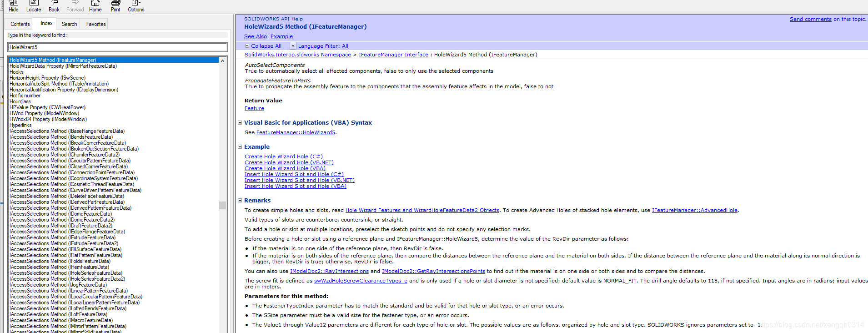Open Insert Hole Wizard Slot and Hole (C#)
The width and height of the screenshot is (868, 333).
pos(294,174)
